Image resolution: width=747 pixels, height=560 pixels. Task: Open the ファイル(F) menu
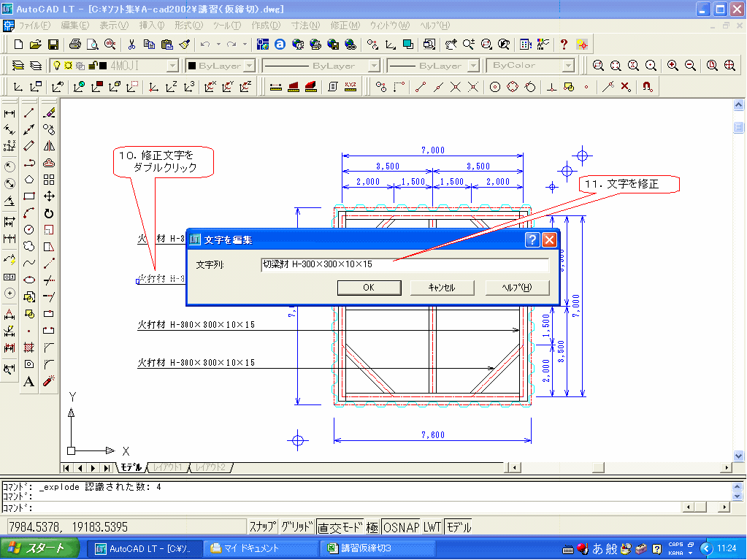[x=34, y=26]
